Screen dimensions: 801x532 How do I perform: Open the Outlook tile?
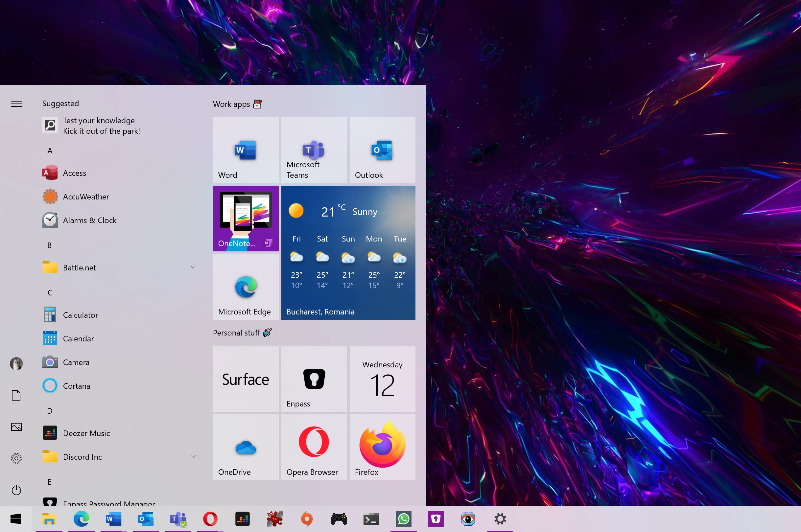[x=383, y=150]
